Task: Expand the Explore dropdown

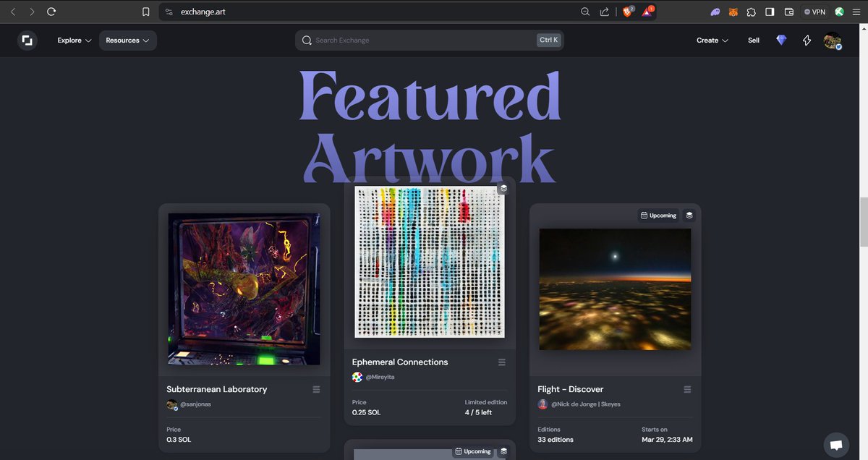Action: [75, 41]
